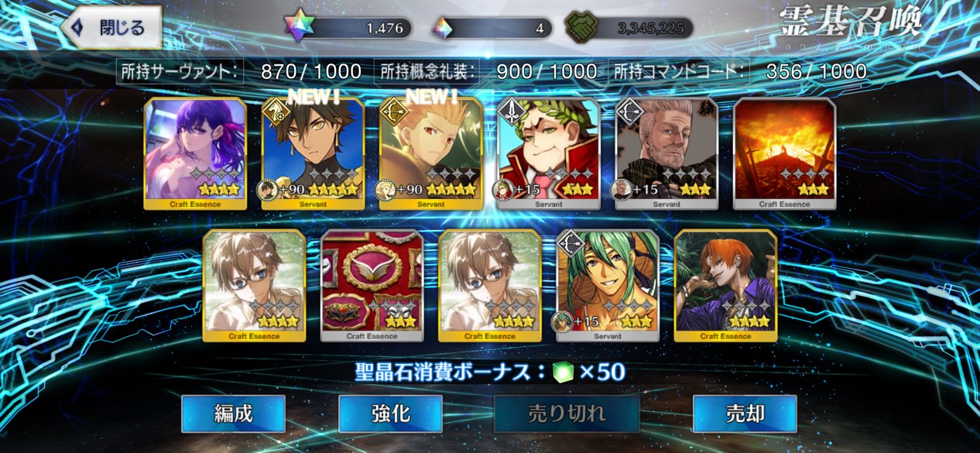Tap the 売却 sell button

tap(744, 414)
